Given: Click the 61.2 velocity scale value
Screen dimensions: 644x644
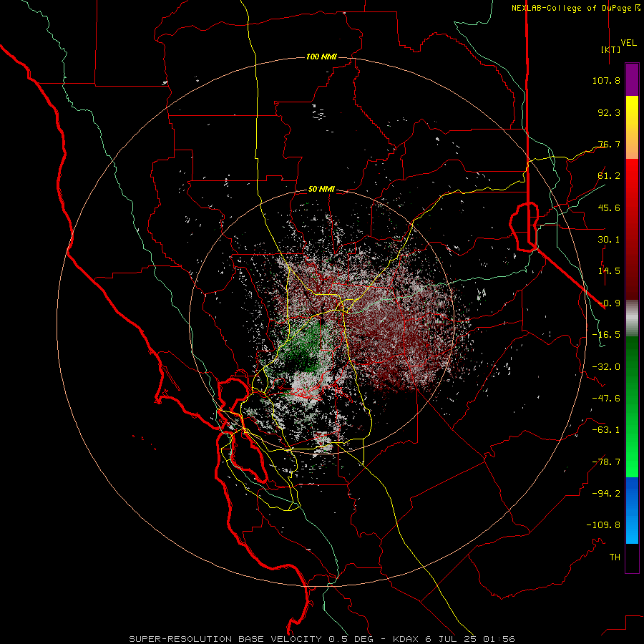Looking at the screenshot, I should pos(609,176).
